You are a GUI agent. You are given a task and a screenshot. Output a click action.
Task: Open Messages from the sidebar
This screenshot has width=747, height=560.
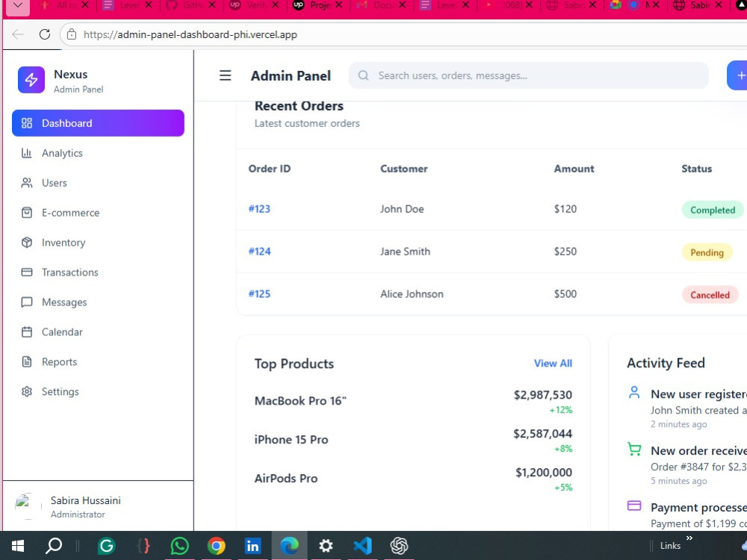98,302
